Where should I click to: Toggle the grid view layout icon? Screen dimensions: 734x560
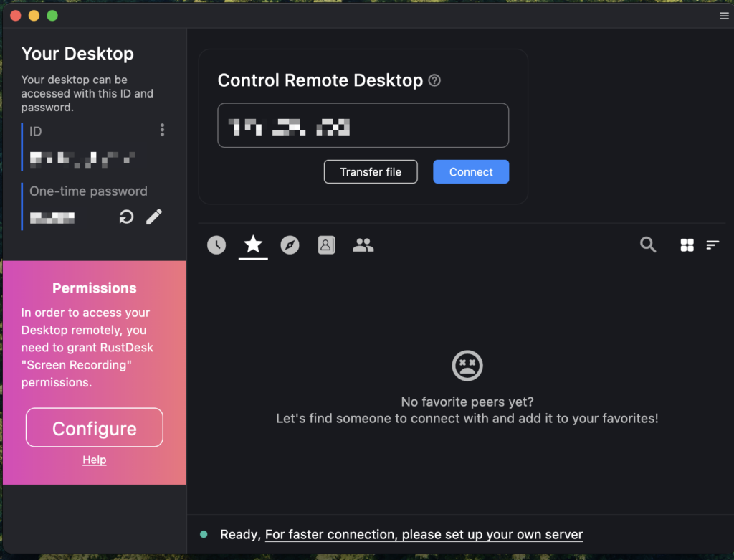point(687,245)
